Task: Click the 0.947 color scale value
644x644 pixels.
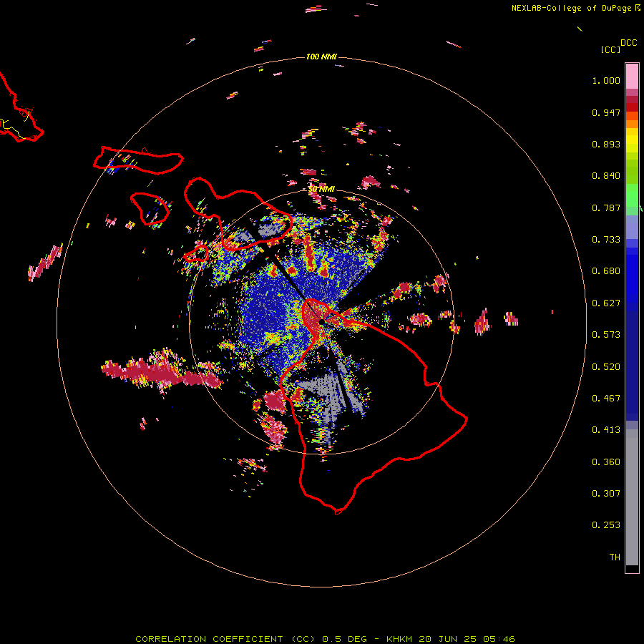Action: coord(606,112)
